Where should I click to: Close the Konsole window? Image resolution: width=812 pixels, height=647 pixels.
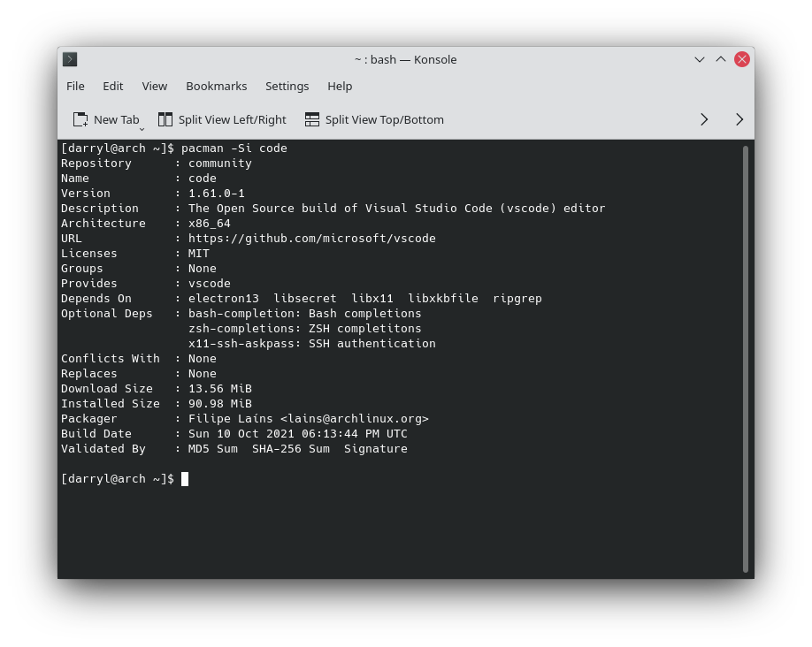pyautogui.click(x=742, y=59)
